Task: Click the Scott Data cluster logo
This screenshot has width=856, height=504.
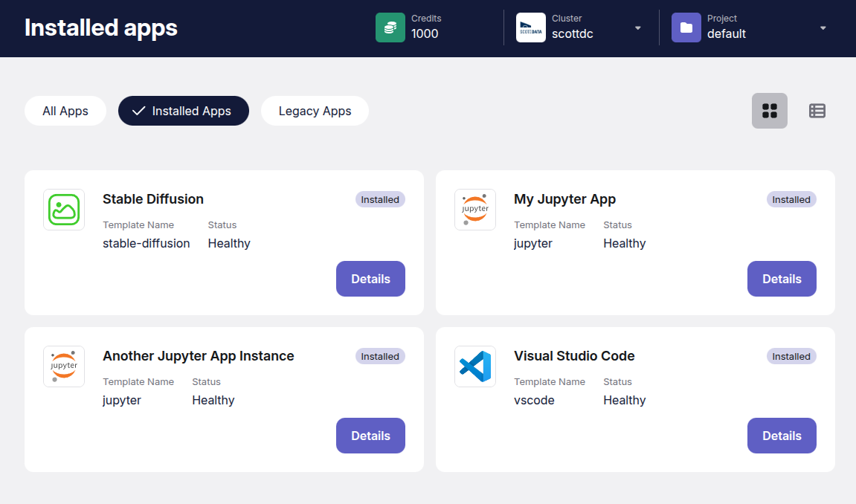Action: [x=531, y=28]
